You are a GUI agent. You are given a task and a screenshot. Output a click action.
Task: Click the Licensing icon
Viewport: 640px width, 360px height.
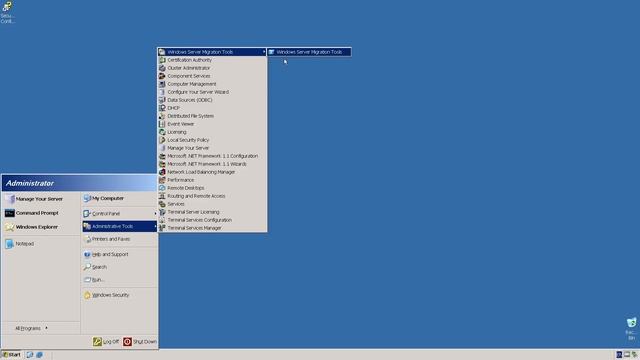162,132
